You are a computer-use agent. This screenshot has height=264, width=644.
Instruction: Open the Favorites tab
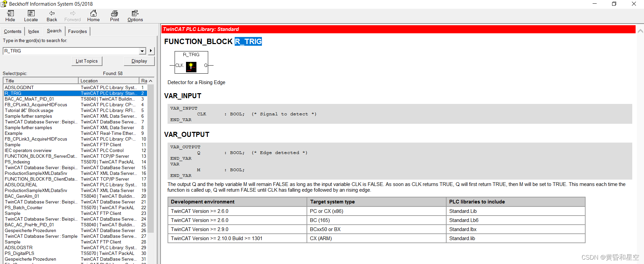pos(78,31)
